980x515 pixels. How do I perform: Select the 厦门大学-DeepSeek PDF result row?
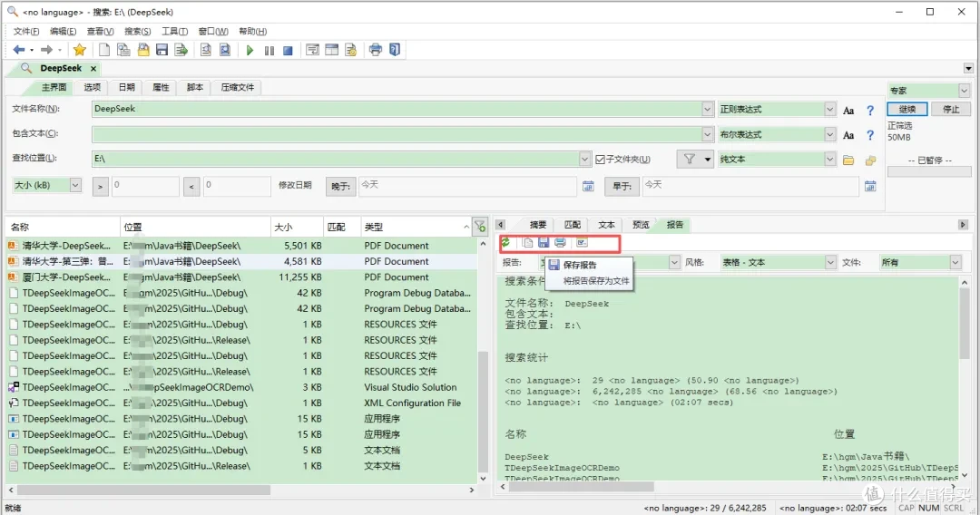(x=241, y=277)
